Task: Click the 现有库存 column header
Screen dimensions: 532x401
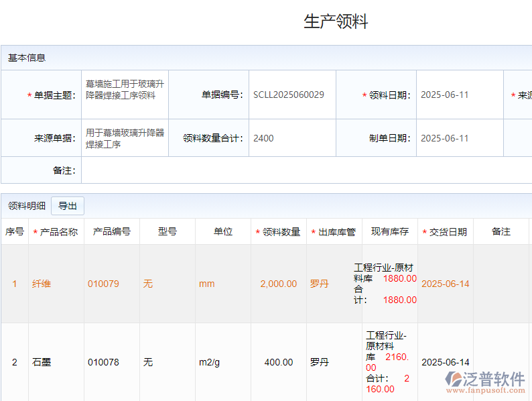Action: pos(390,232)
